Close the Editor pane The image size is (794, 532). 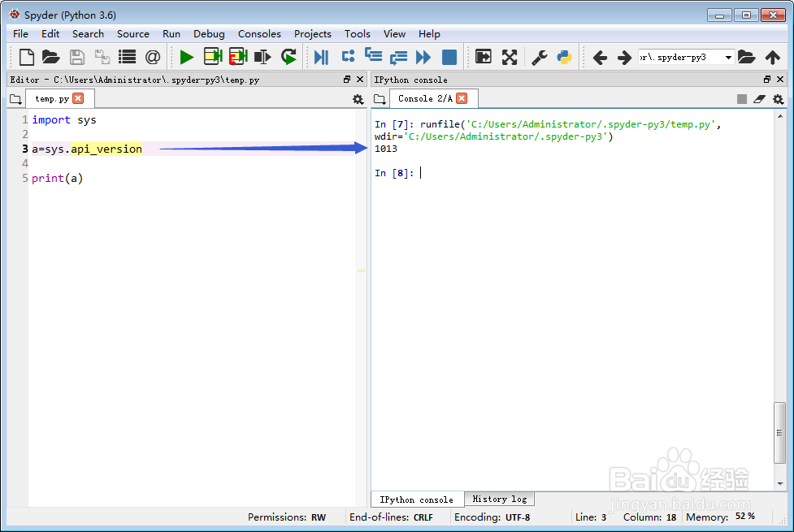pos(360,80)
